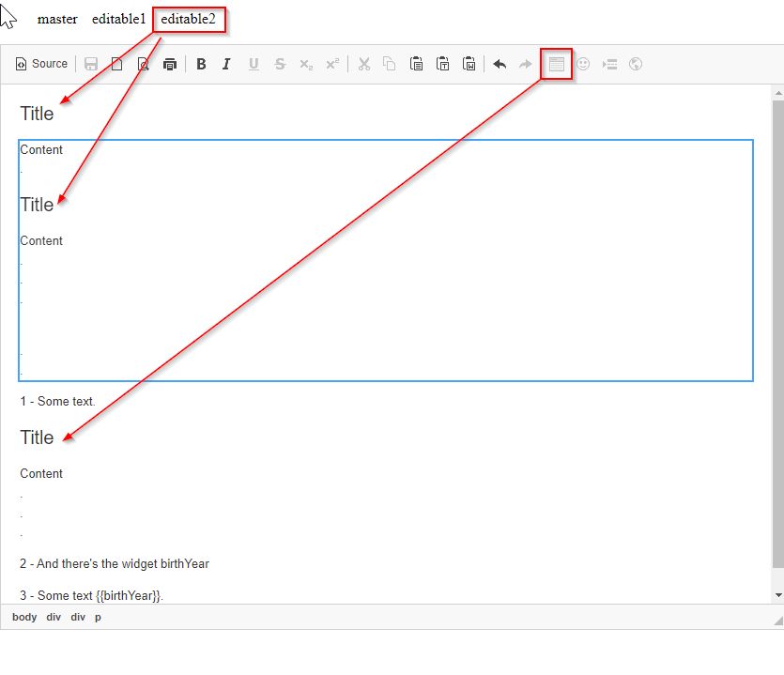The height and width of the screenshot is (675, 784).
Task: Toggle Underline formatting
Action: coord(254,64)
